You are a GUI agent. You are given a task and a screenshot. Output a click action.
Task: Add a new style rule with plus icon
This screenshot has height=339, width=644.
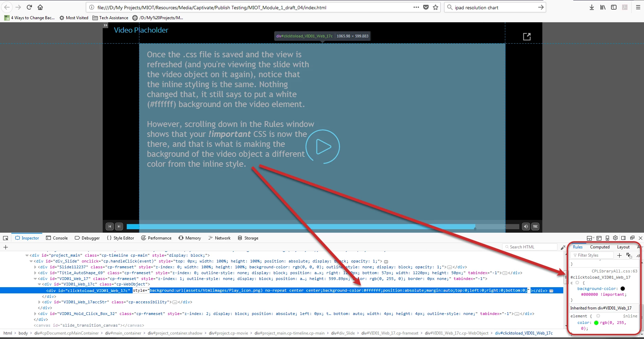pyautogui.click(x=619, y=255)
